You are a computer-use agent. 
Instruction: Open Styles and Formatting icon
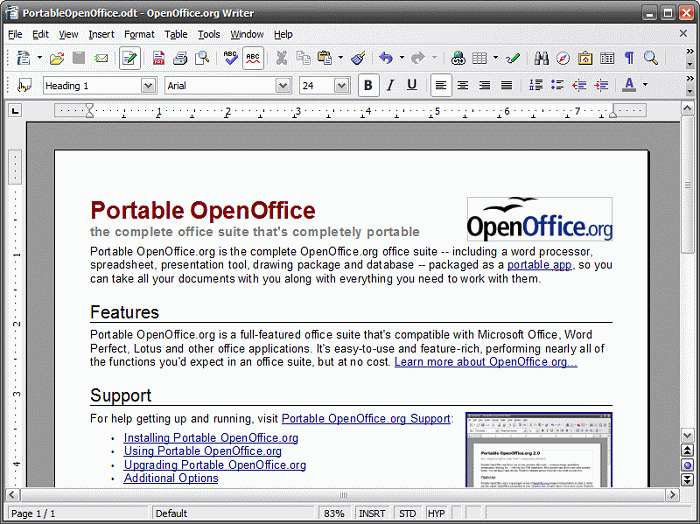click(x=24, y=85)
